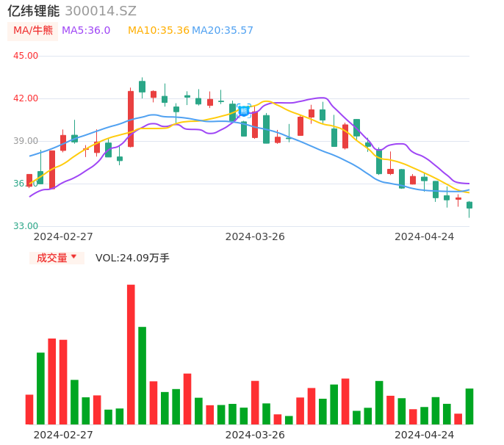Toggle the MA20 moving average legend
504x445 pixels.
tap(223, 31)
